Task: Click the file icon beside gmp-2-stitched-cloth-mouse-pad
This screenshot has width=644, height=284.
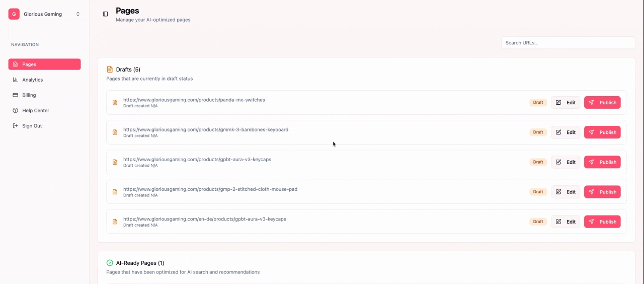Action: point(115,192)
